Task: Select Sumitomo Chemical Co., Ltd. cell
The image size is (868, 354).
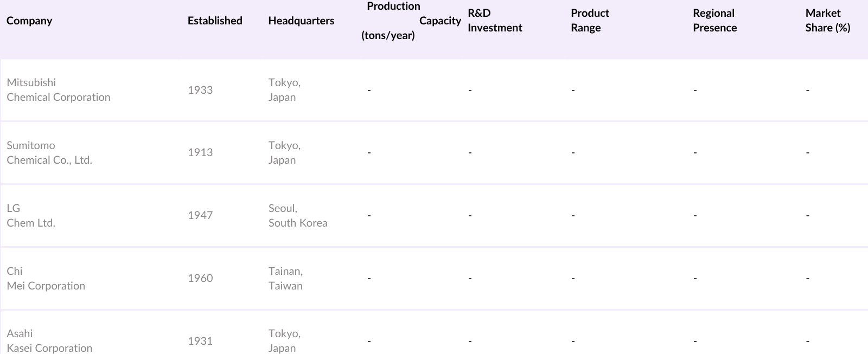Action: tap(49, 153)
